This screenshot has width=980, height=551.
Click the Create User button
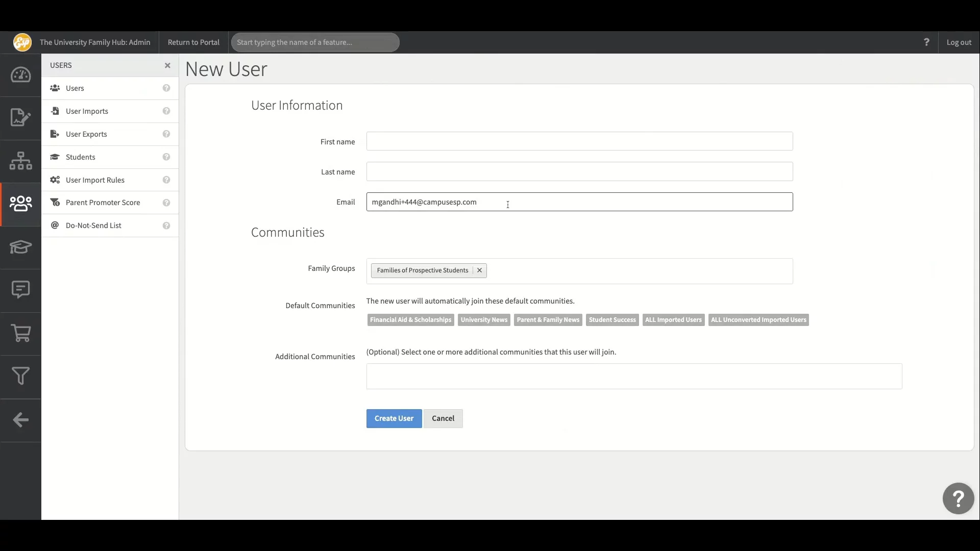point(394,418)
